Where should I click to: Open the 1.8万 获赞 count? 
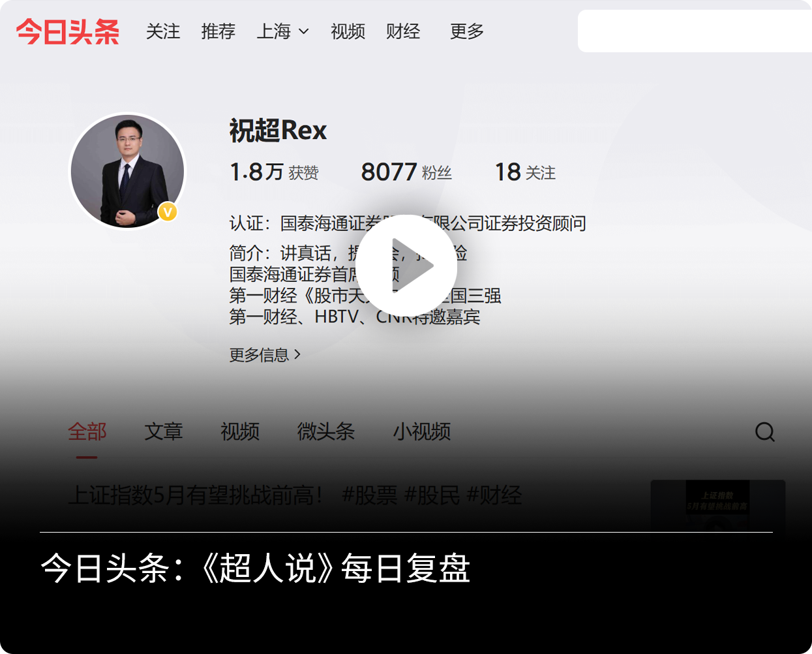click(x=274, y=172)
